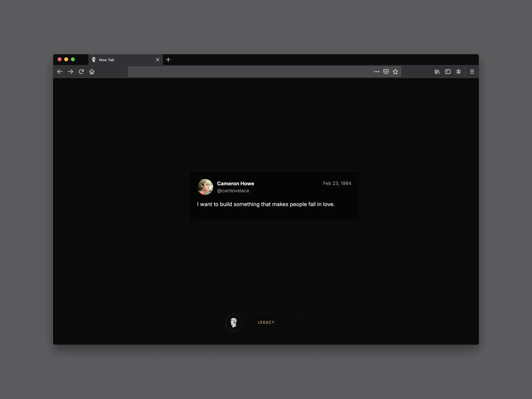532x399 pixels.
Task: Open the page actions ellipsis menu
Action: tap(376, 71)
